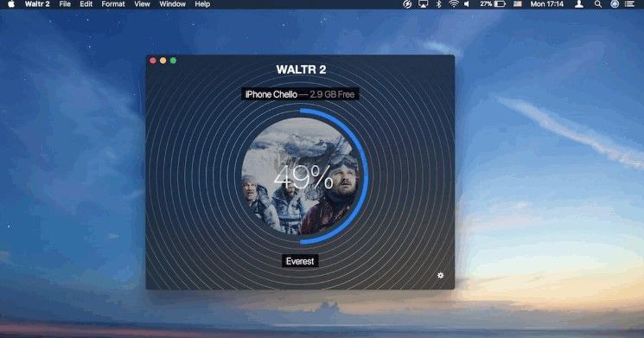Click the Everest title label
Viewport: 644px width, 338px height.
300,261
